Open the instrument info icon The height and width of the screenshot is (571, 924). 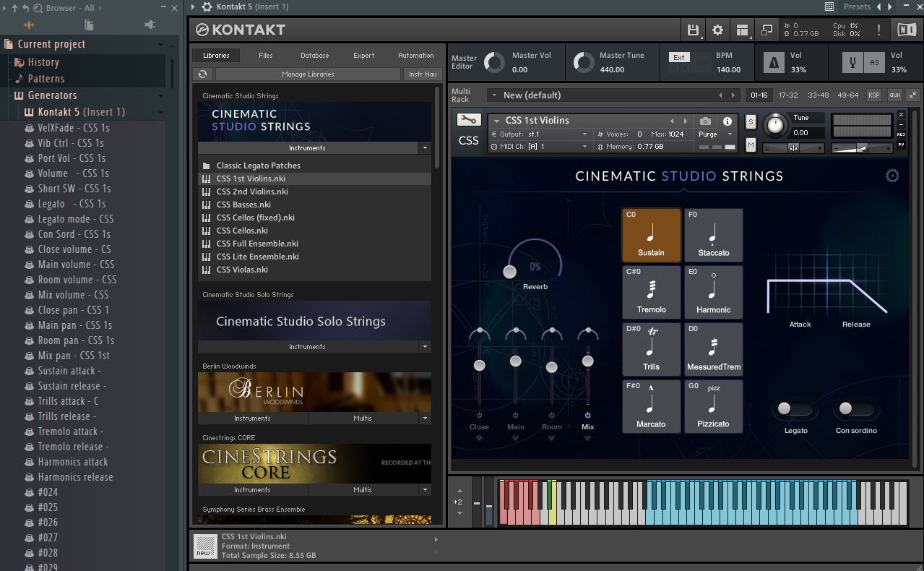pos(727,121)
